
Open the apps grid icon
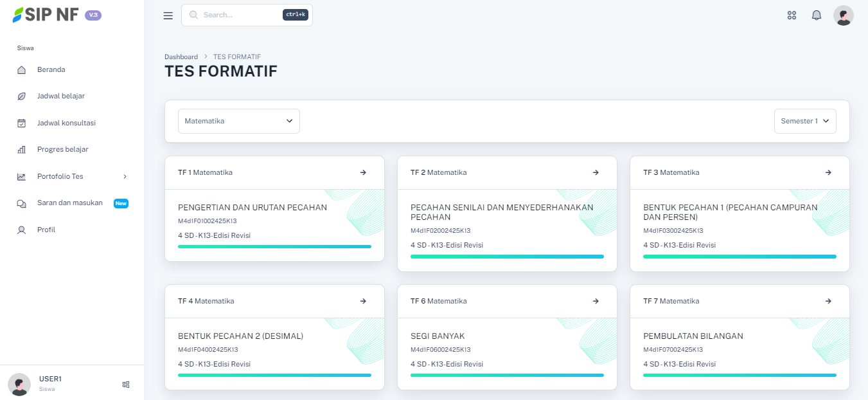(792, 15)
